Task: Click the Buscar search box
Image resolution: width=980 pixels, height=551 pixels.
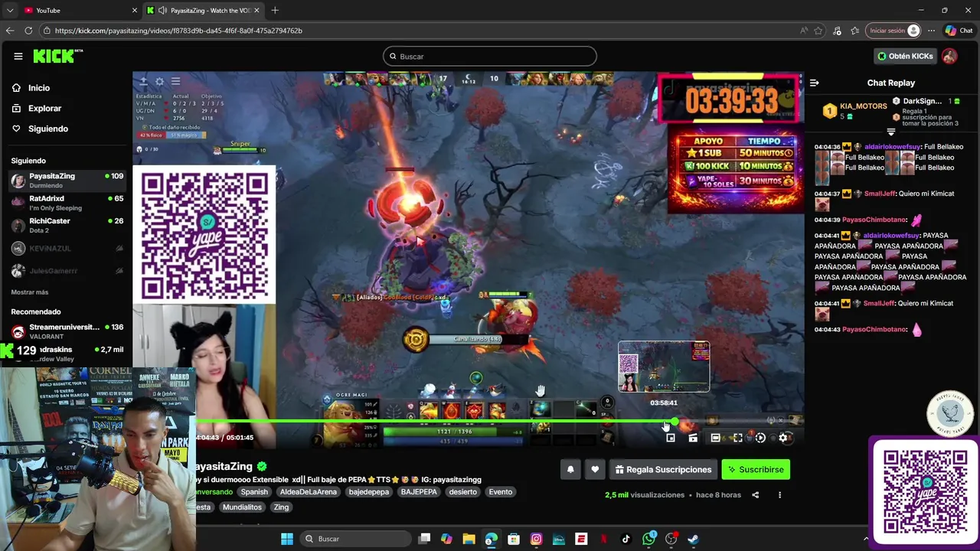Action: click(x=489, y=56)
